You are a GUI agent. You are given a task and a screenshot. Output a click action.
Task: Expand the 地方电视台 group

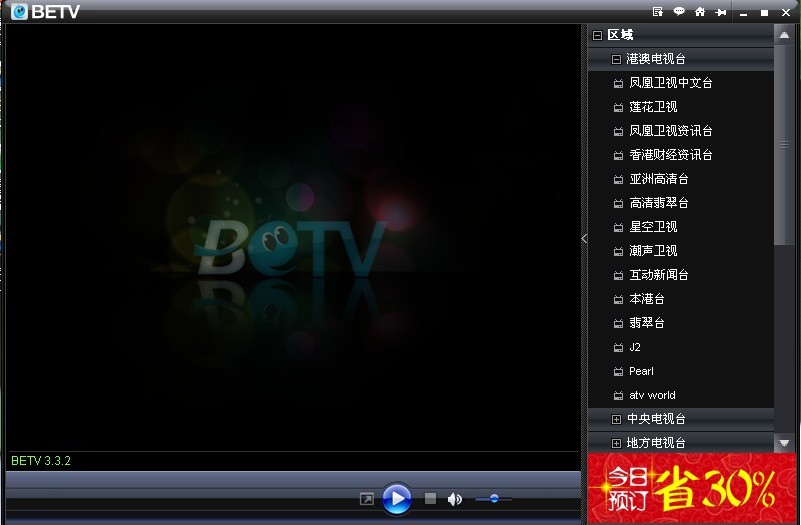click(617, 443)
